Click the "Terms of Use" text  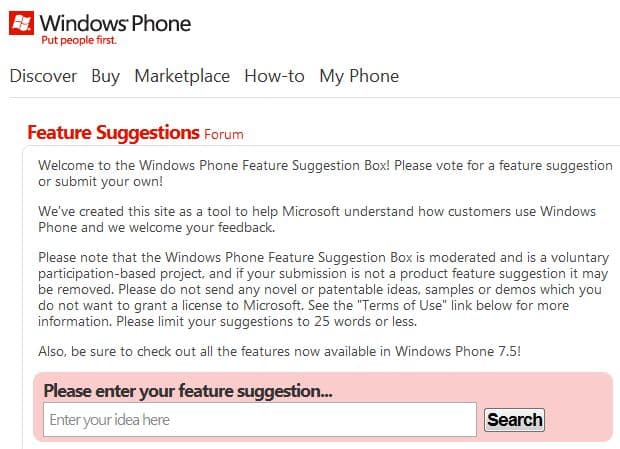coord(402,306)
